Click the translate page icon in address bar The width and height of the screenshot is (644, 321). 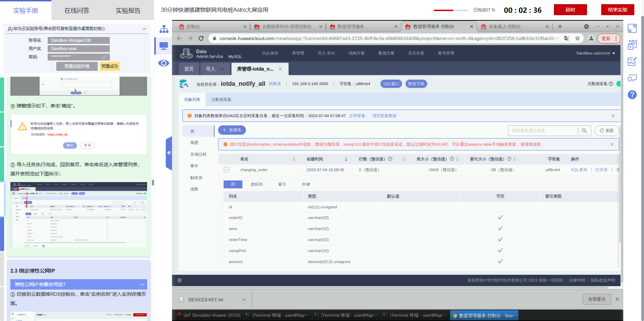(567, 38)
